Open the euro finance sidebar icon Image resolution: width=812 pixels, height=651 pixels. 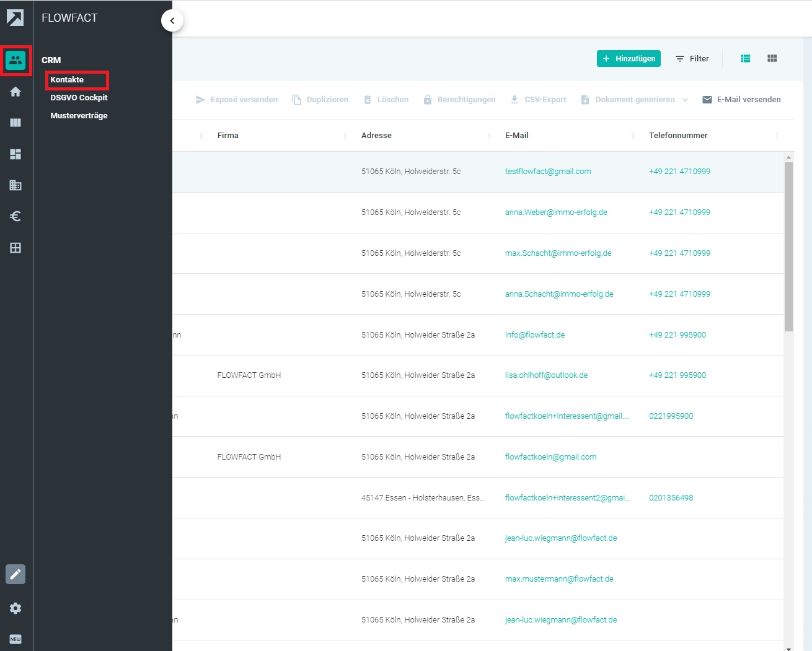point(15,216)
